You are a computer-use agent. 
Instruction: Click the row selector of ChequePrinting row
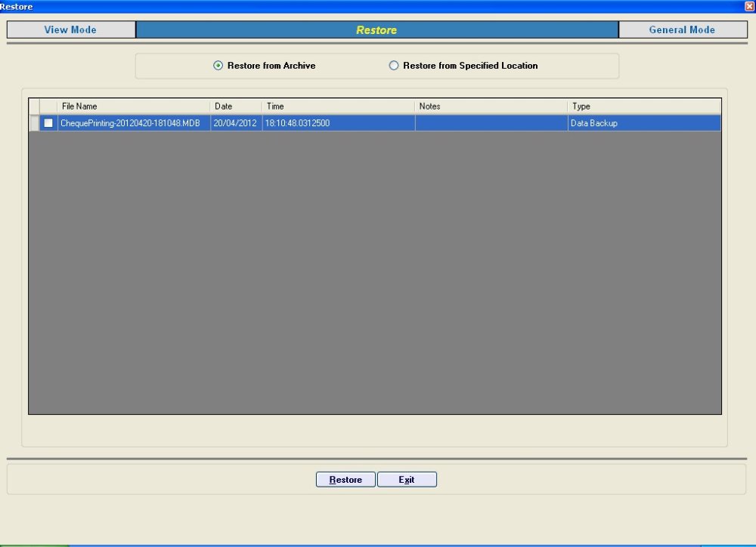pos(34,123)
